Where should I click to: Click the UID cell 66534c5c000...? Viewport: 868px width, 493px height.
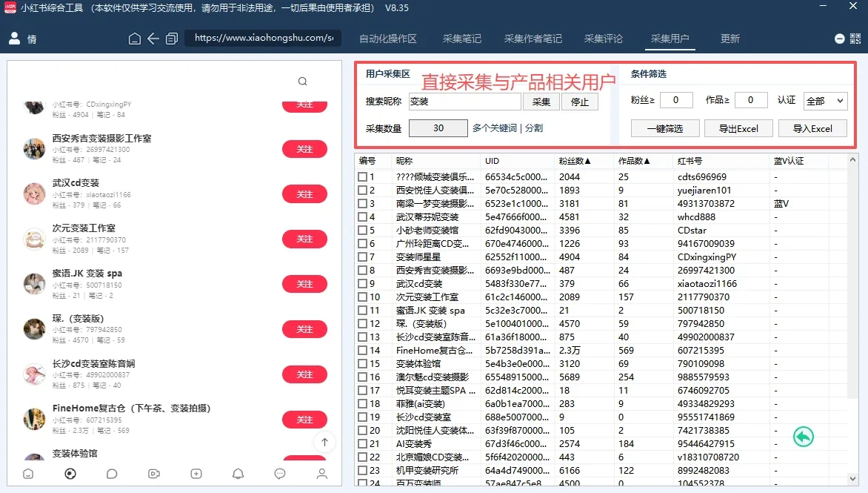click(x=516, y=176)
